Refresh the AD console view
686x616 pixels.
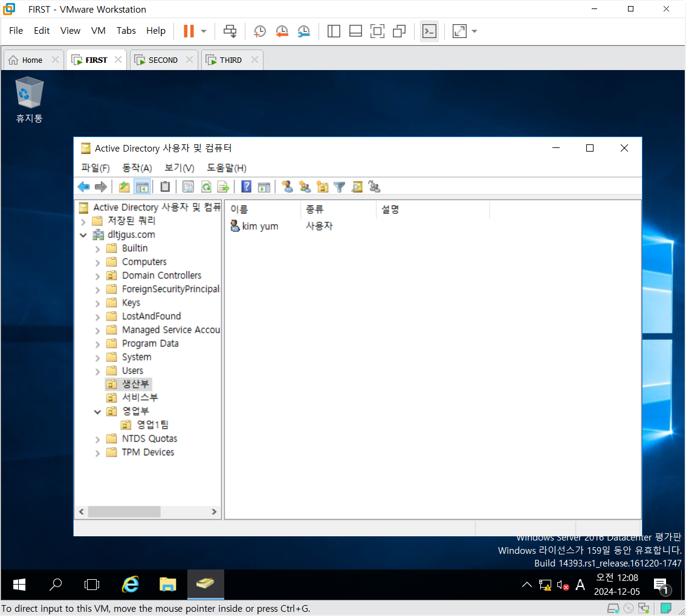[206, 187]
